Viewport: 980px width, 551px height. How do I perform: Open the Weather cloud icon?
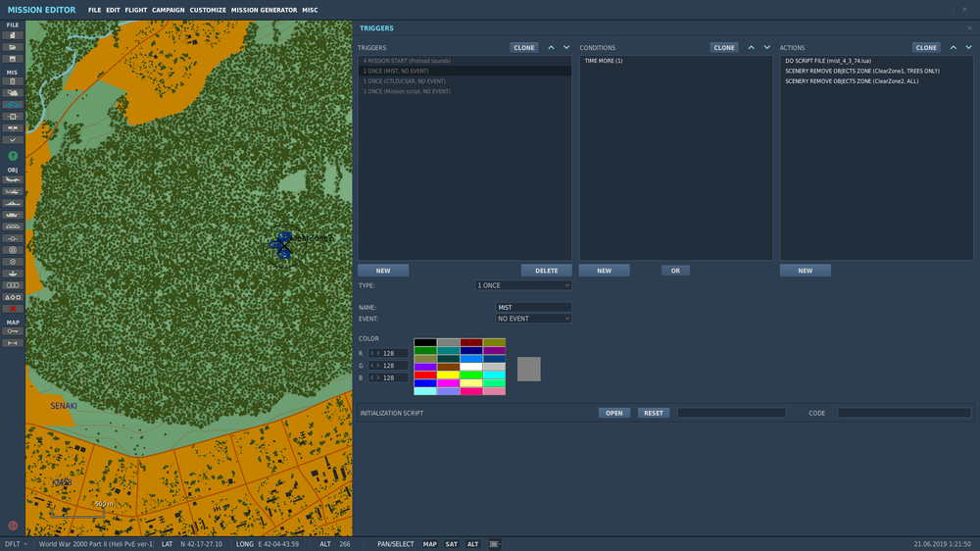click(x=13, y=92)
